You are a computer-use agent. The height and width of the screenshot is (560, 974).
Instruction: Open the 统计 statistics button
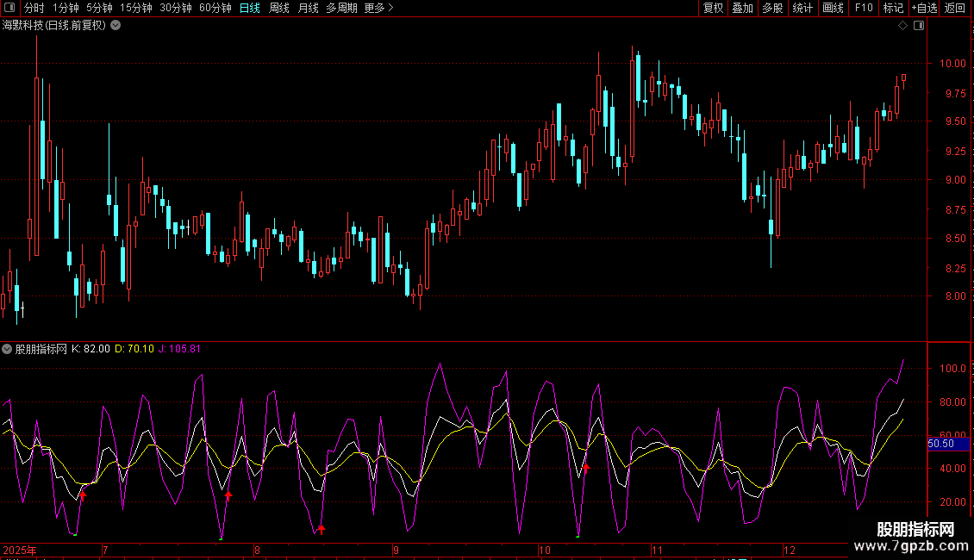(802, 8)
